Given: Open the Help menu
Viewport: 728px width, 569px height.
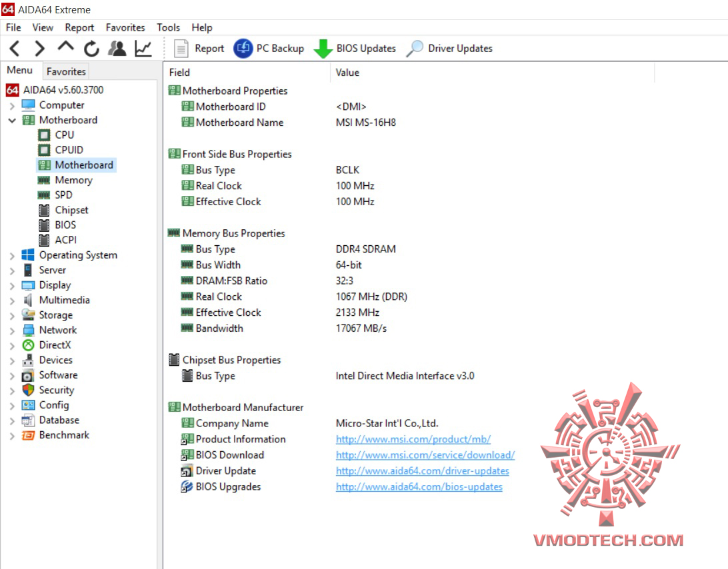Looking at the screenshot, I should [202, 27].
